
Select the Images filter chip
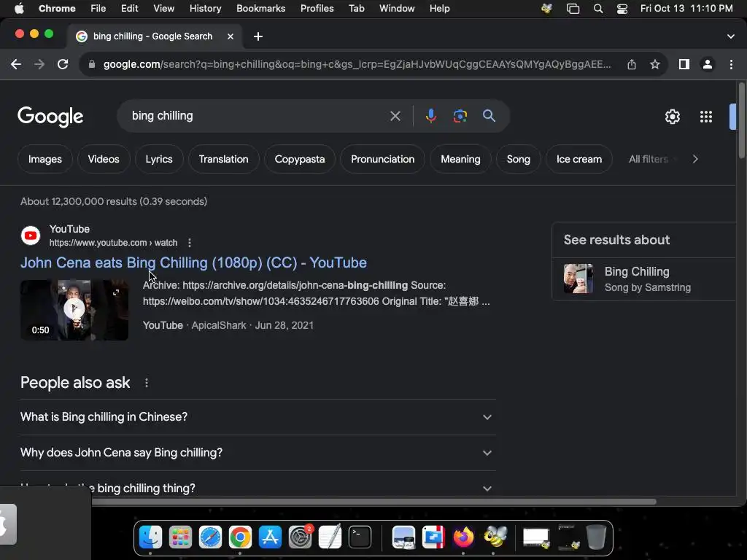tap(44, 159)
